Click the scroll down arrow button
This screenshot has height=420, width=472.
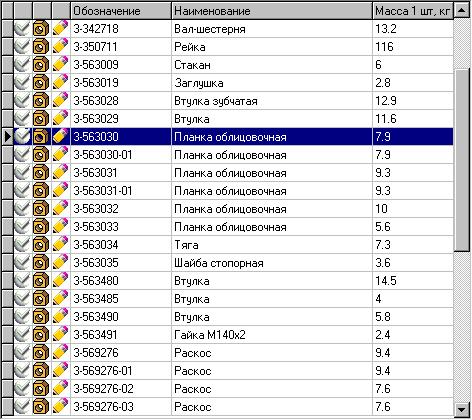point(462,409)
